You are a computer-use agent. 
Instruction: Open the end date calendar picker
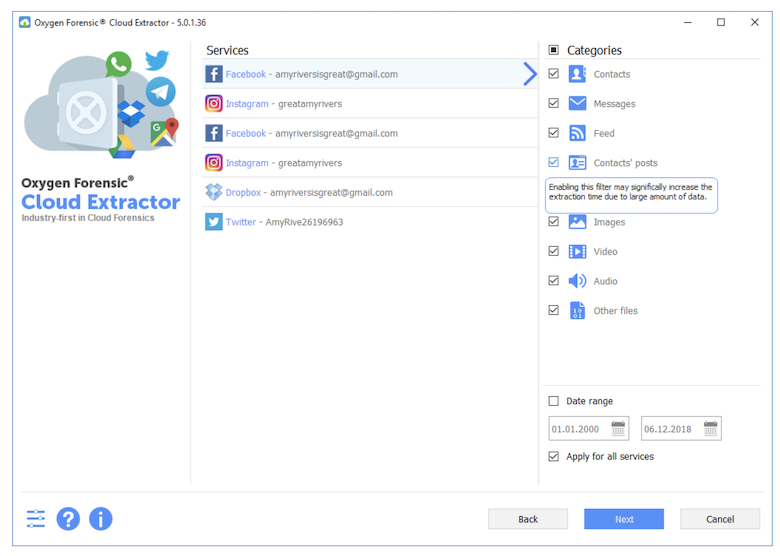710,428
